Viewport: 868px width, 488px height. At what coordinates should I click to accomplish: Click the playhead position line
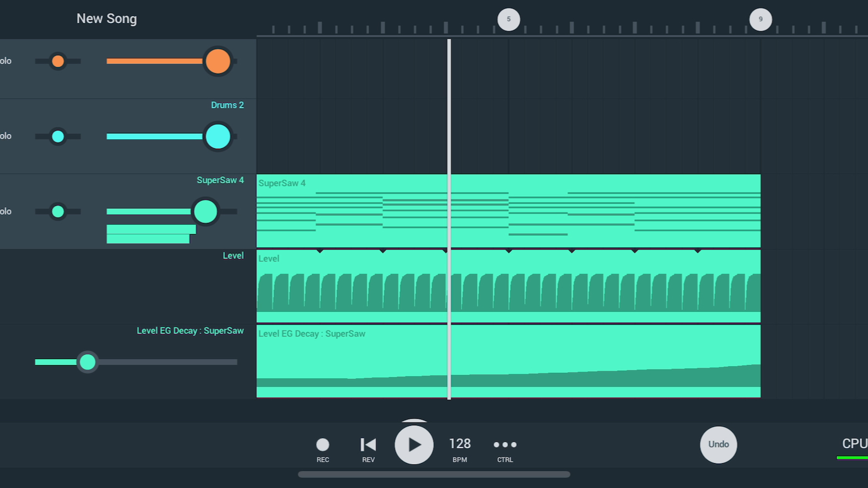click(449, 219)
